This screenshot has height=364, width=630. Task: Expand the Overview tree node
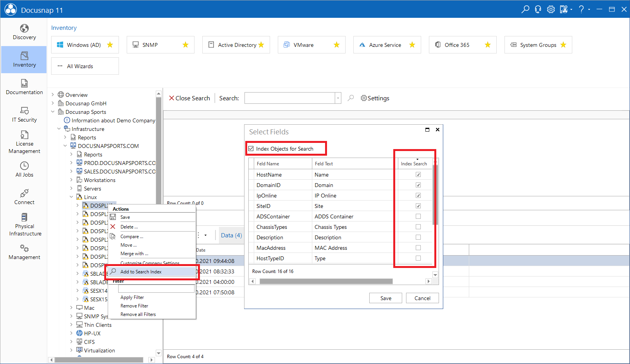pyautogui.click(x=53, y=94)
